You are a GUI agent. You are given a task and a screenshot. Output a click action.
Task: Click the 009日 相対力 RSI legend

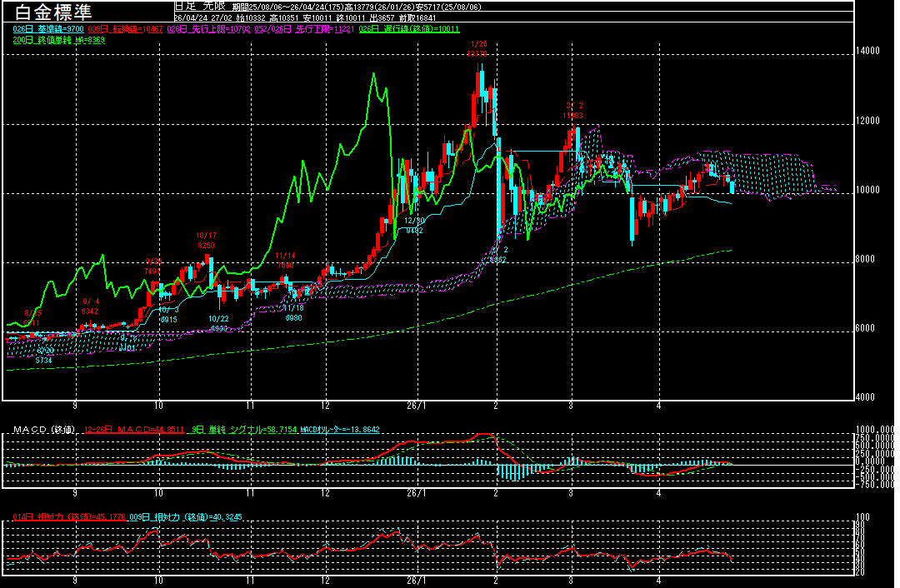pyautogui.click(x=176, y=517)
